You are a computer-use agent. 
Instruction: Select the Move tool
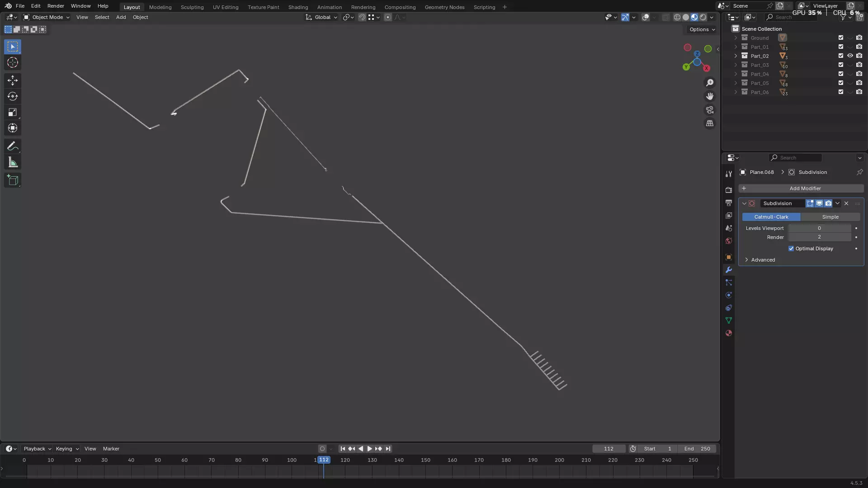[13, 80]
